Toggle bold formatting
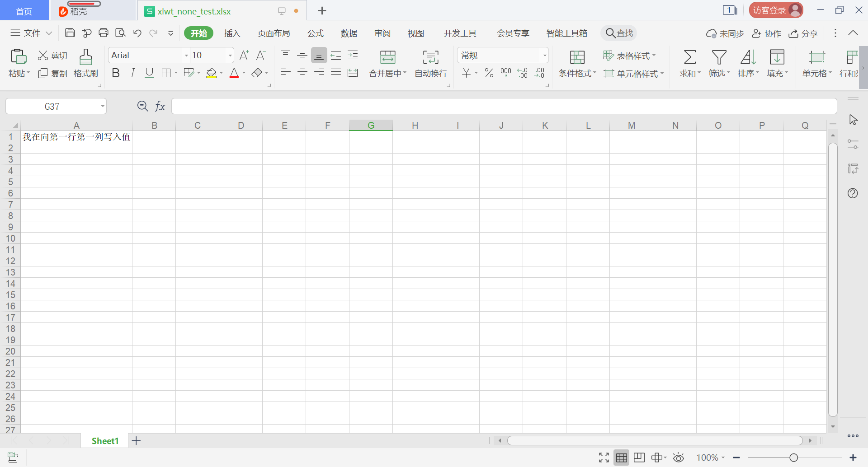This screenshot has height=467, width=868. tap(115, 72)
